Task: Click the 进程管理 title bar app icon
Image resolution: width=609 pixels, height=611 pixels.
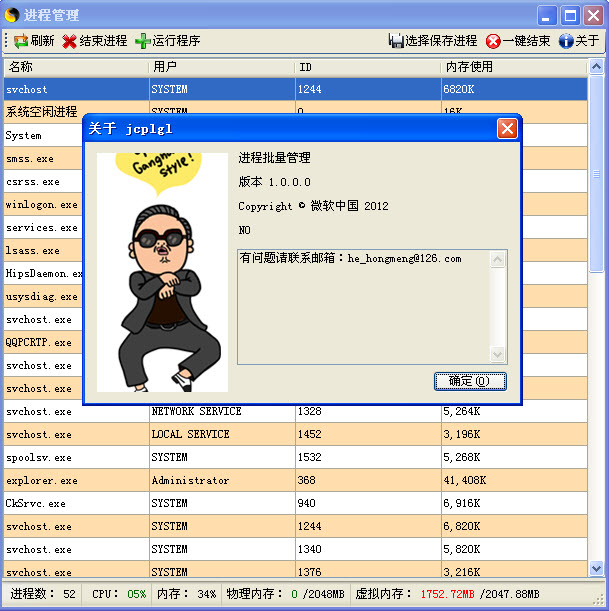Action: pos(12,16)
